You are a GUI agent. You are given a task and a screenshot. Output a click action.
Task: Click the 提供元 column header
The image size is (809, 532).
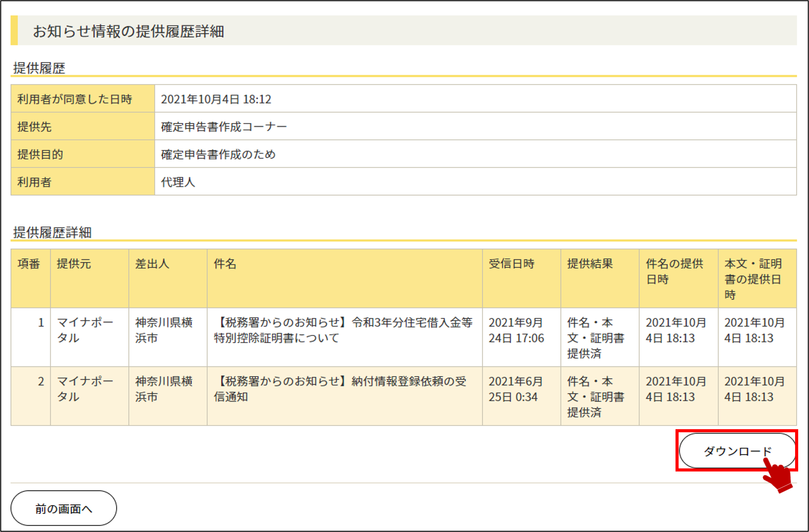pyautogui.click(x=89, y=279)
